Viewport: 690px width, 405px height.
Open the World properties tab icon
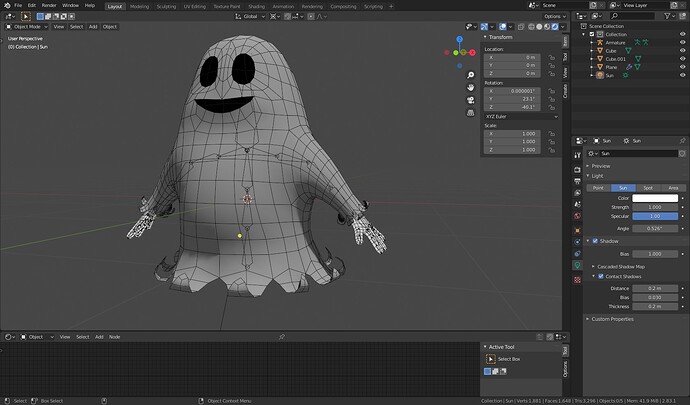[577, 216]
